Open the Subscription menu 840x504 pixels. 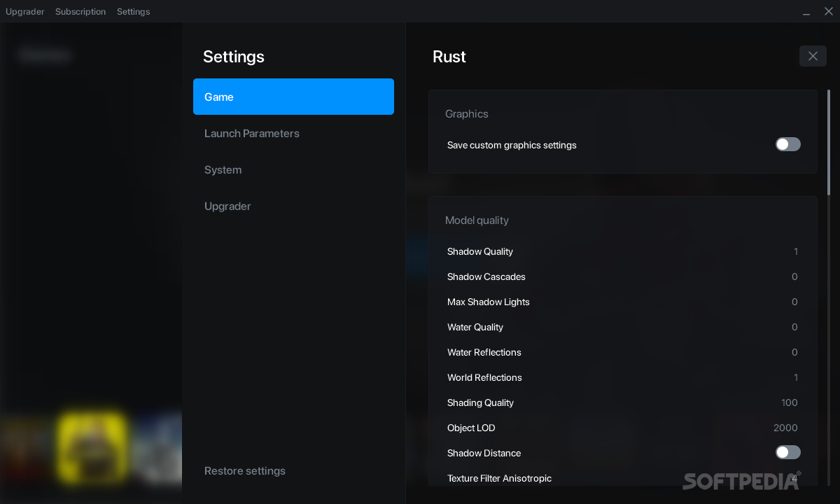(x=80, y=11)
